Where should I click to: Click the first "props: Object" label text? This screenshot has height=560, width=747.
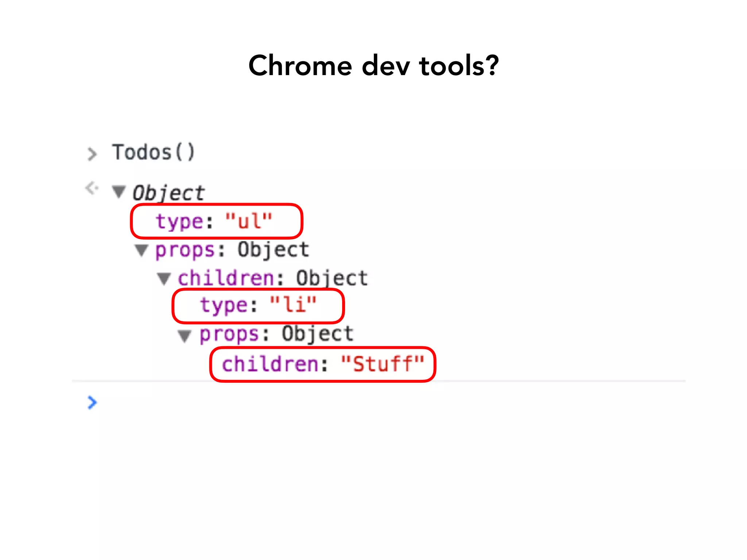click(x=232, y=250)
